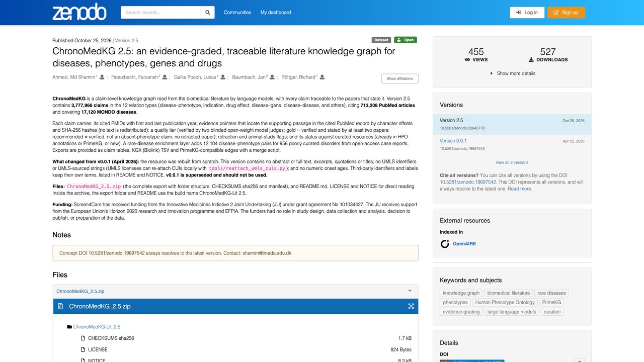The height and width of the screenshot is (362, 644).
Task: Click the folder icon for ChronoMedKG-Lit_2.5
Action: point(69,327)
